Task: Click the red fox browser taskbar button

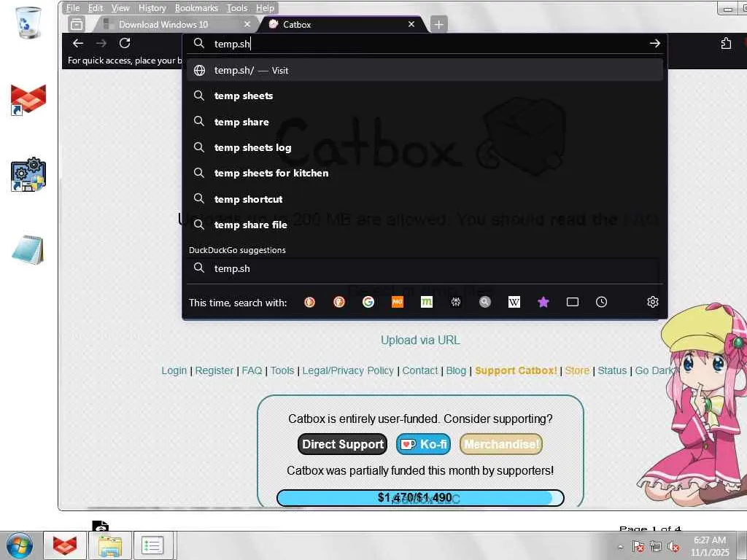Action: (x=65, y=545)
